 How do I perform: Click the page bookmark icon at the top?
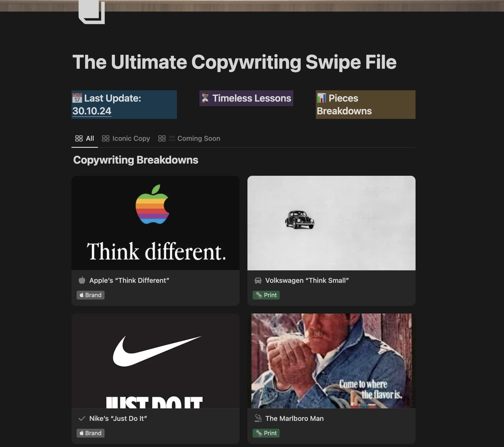[91, 13]
